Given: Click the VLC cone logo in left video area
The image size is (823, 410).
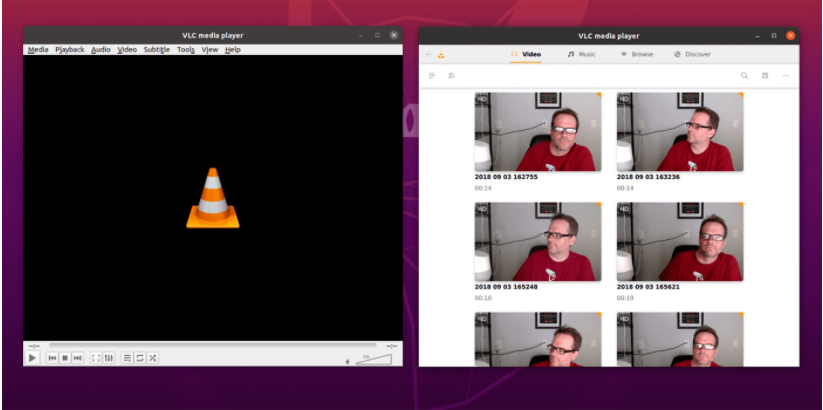Looking at the screenshot, I should [x=213, y=198].
